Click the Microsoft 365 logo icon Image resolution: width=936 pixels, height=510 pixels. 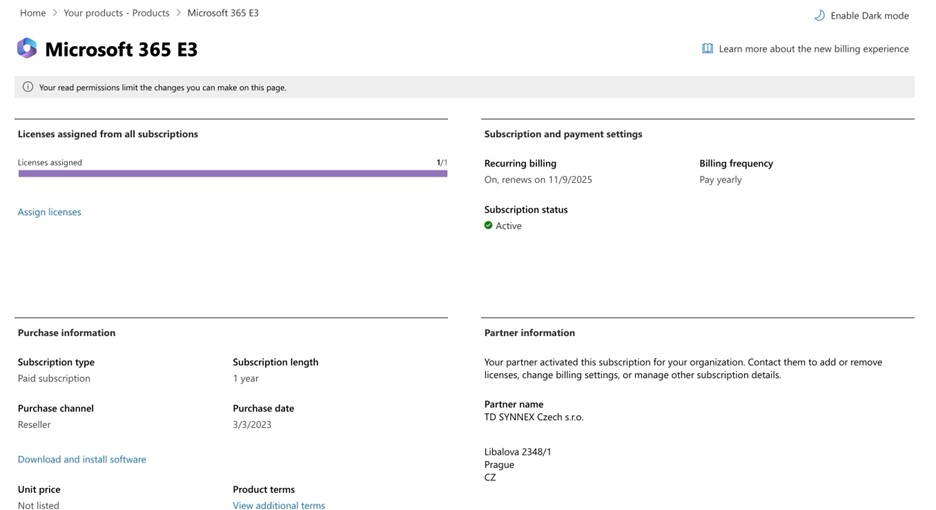[x=27, y=48]
